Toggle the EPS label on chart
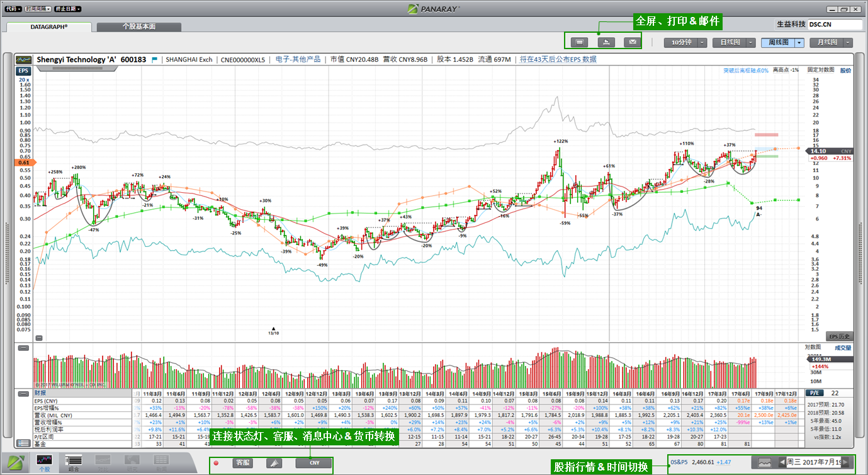 pyautogui.click(x=23, y=71)
